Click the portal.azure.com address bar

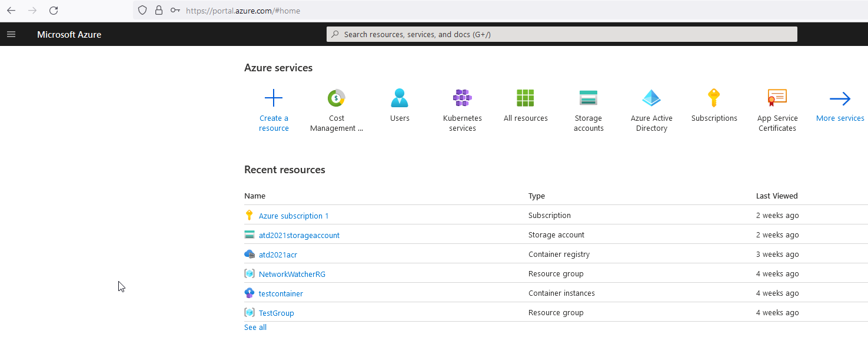click(x=500, y=11)
